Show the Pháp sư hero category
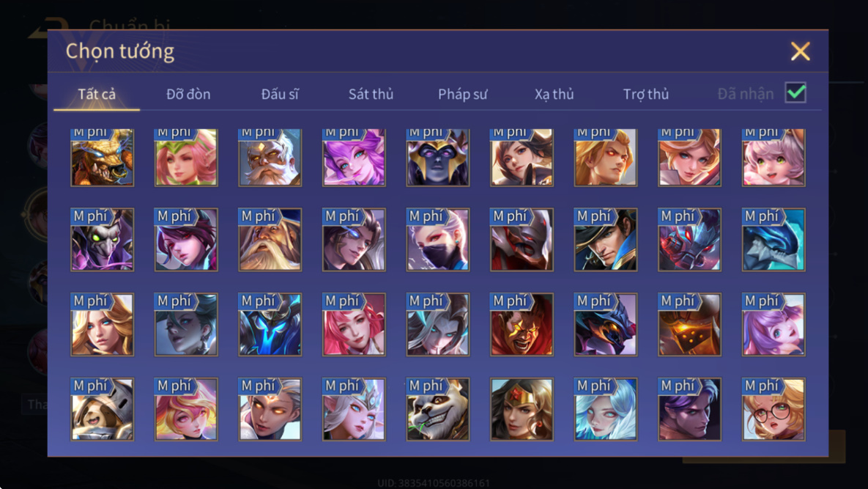This screenshot has height=489, width=868. pyautogui.click(x=463, y=94)
